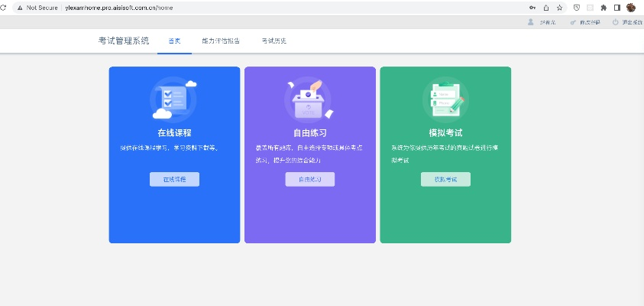Open the Chrome profile avatar
This screenshot has width=644, height=306.
pyautogui.click(x=630, y=8)
